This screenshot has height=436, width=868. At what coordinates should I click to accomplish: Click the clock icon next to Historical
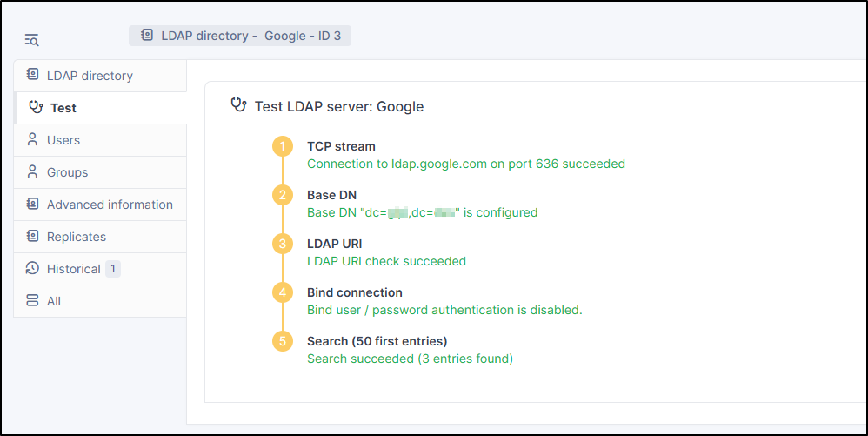pos(33,269)
